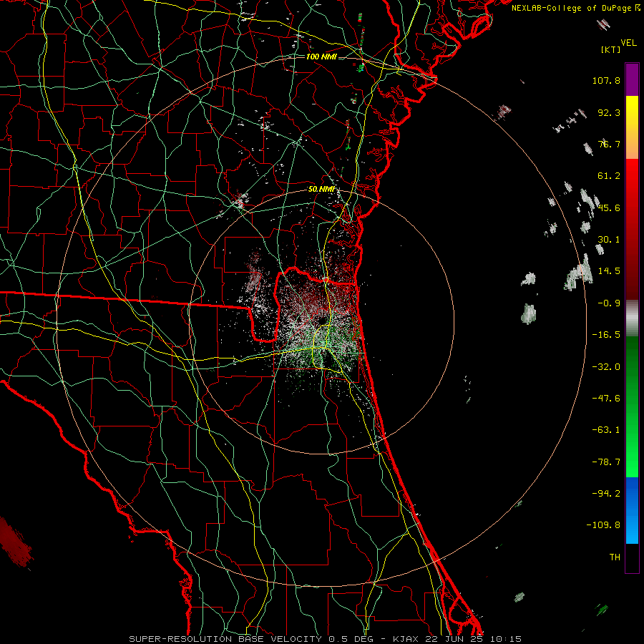
Task: Click the 92.3 velocity scale value
Action: [609, 112]
